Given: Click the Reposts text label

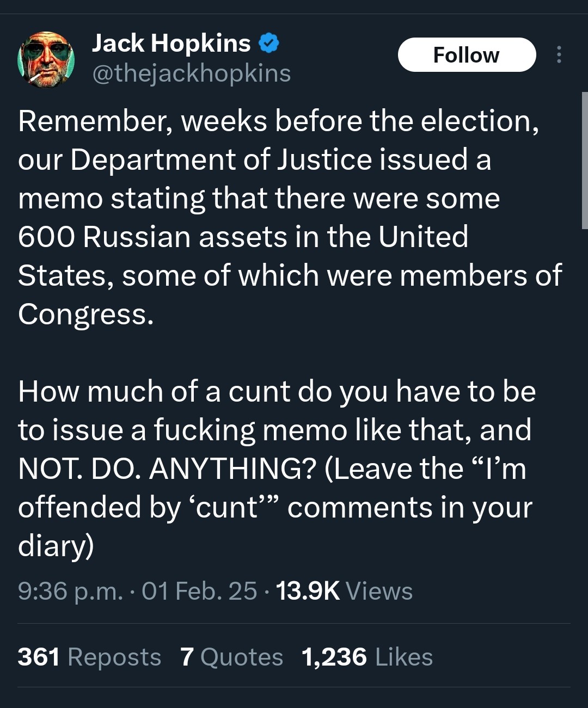Looking at the screenshot, I should click(113, 656).
